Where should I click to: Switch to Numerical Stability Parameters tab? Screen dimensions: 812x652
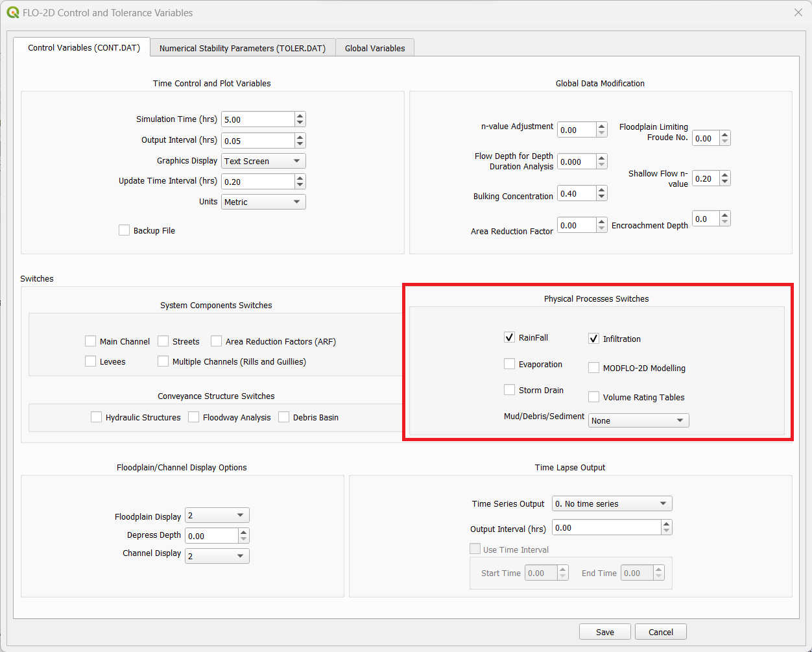(x=243, y=48)
